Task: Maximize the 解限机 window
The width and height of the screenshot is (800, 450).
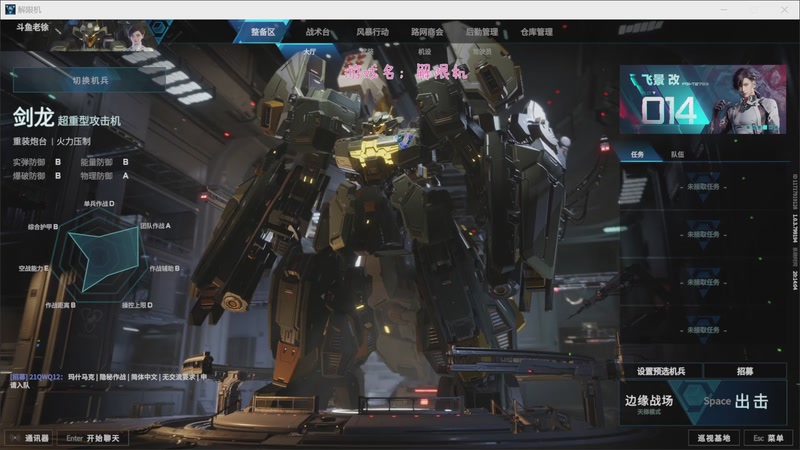Action: (x=754, y=9)
